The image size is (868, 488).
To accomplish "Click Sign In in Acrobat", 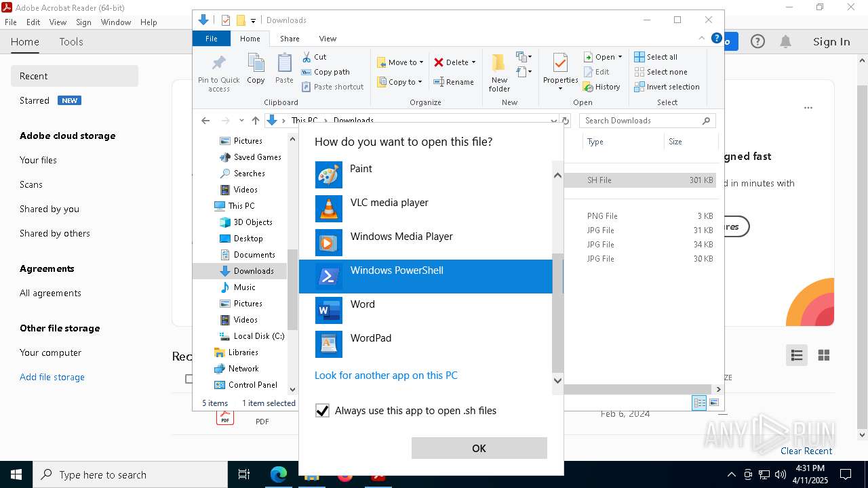I will point(831,41).
